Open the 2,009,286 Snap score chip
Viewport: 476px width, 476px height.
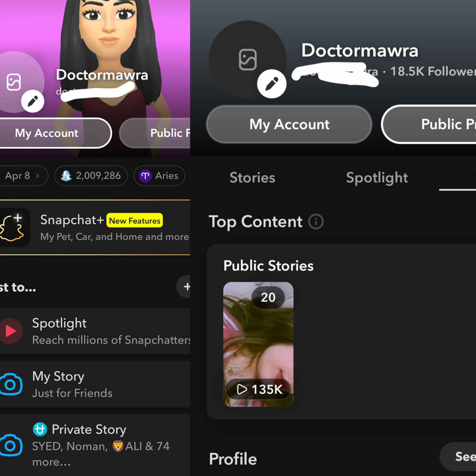pos(91,176)
